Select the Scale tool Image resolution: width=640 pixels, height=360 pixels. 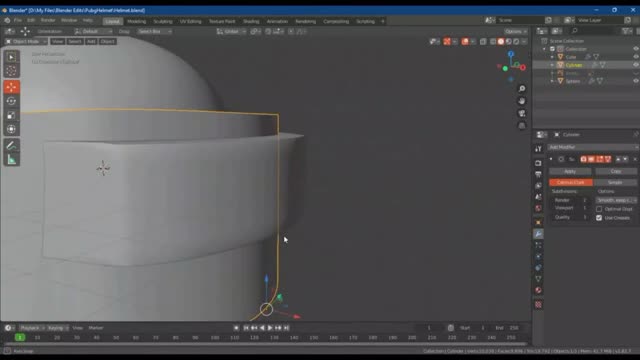click(11, 116)
